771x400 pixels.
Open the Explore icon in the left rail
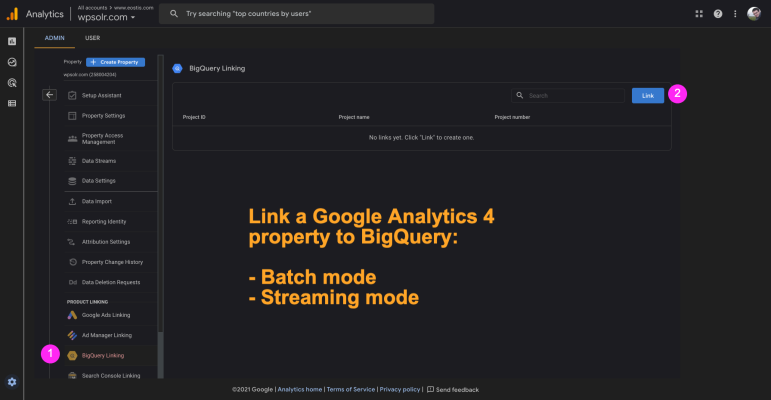[12, 62]
